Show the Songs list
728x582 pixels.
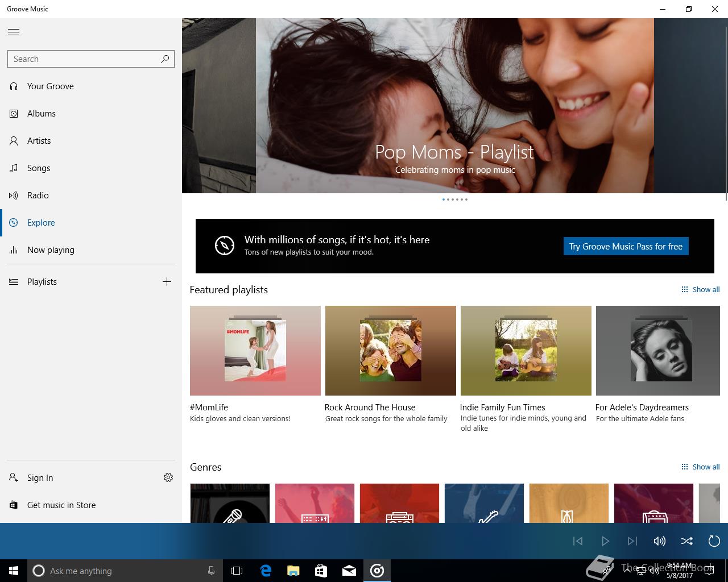tap(91, 168)
